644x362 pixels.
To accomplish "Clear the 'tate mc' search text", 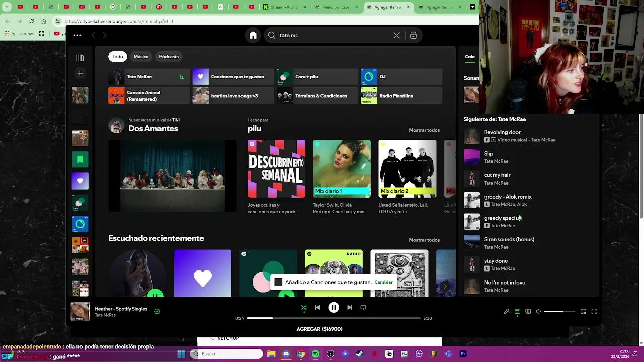I will 396,35.
